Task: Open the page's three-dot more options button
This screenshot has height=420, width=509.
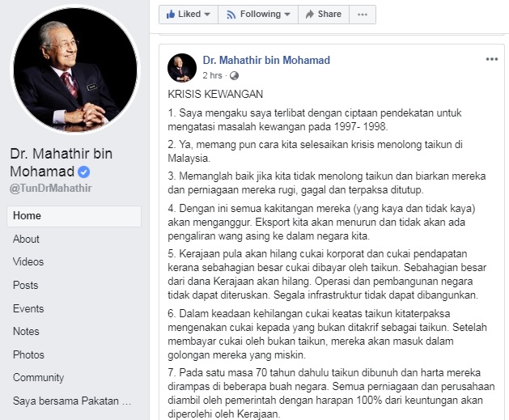Action: [x=363, y=15]
